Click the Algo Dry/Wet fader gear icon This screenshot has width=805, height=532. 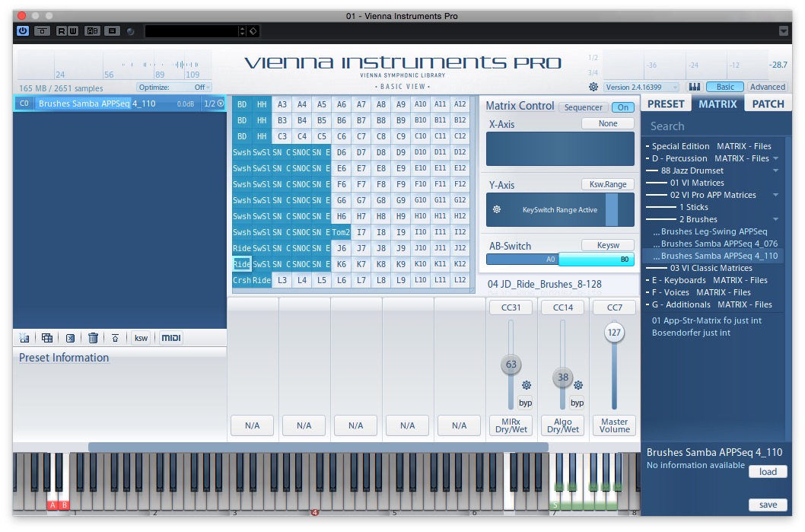[x=578, y=385]
